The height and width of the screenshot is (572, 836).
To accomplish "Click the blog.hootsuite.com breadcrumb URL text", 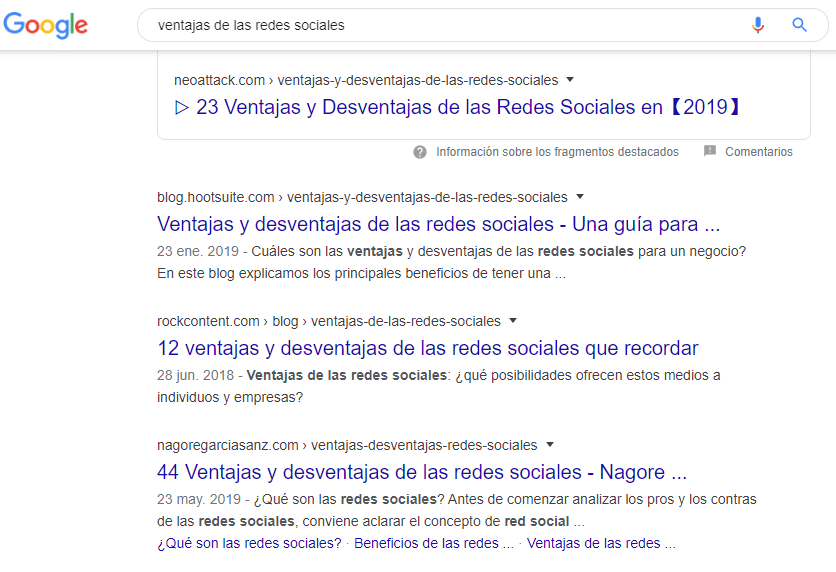I will point(362,198).
